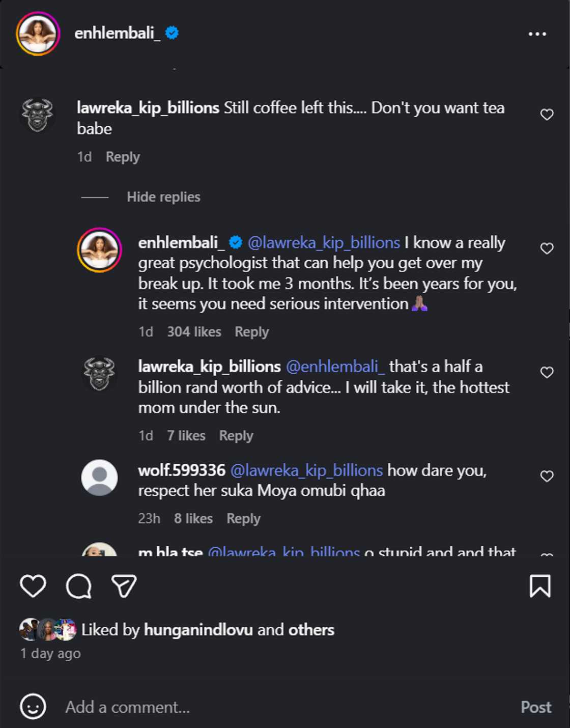Like enhlembali_'s psychologist reply

click(x=547, y=248)
